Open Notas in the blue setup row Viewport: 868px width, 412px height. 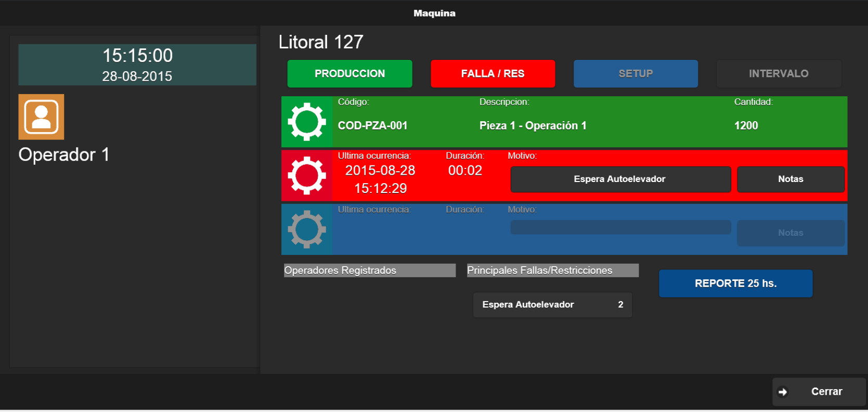[x=791, y=233]
